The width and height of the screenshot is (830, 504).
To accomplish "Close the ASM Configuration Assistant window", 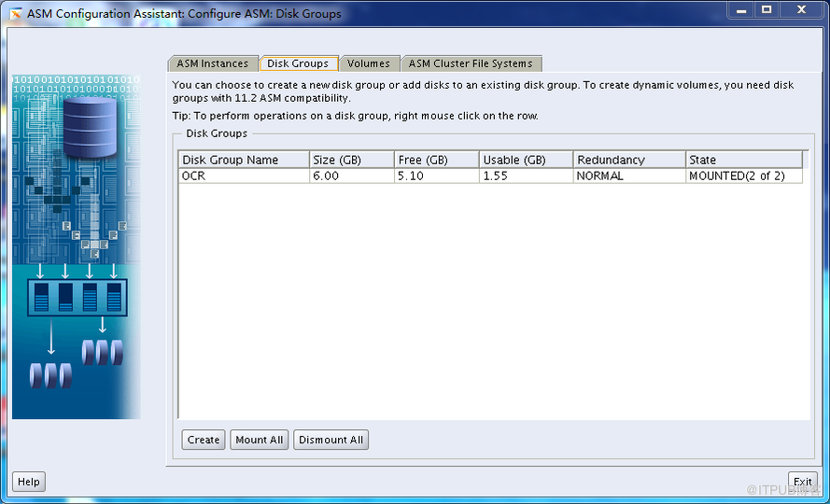I will tap(800, 9).
